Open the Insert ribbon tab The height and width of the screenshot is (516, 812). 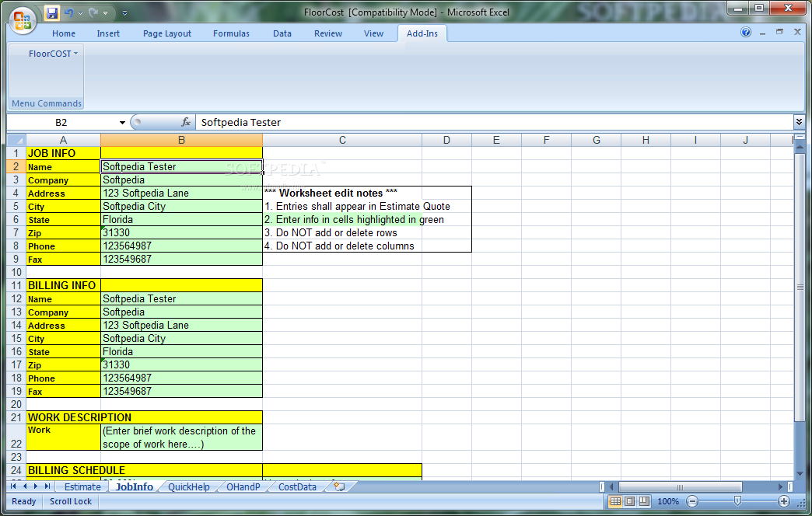click(108, 33)
